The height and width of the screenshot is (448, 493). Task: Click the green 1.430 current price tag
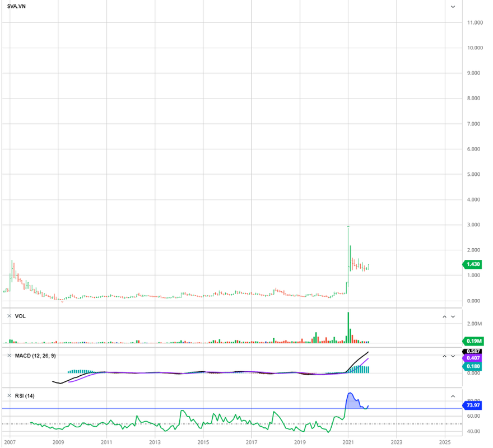point(472,264)
